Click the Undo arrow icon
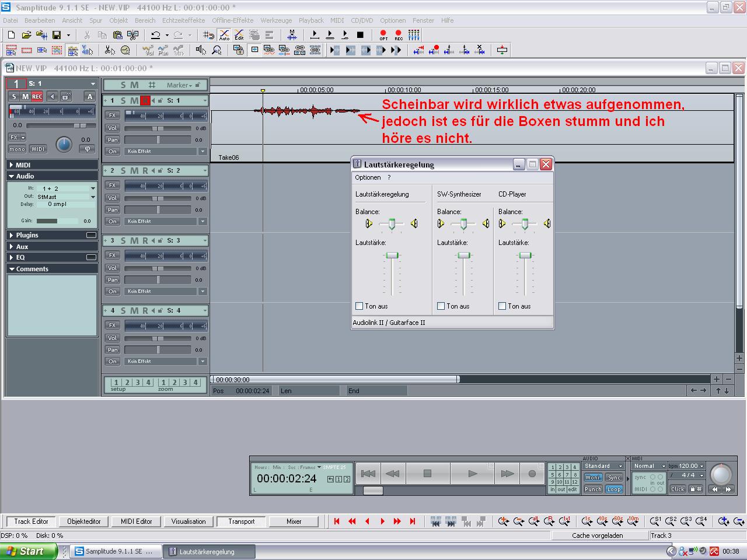 tap(155, 35)
